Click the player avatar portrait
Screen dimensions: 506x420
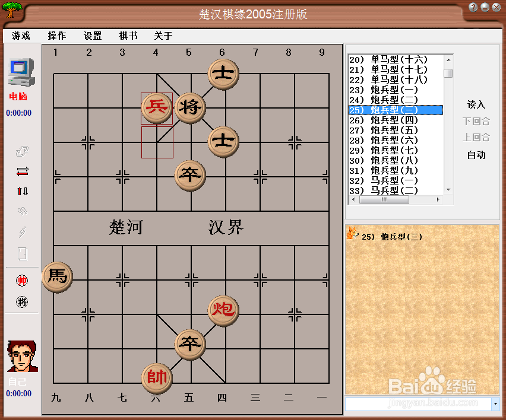click(22, 356)
